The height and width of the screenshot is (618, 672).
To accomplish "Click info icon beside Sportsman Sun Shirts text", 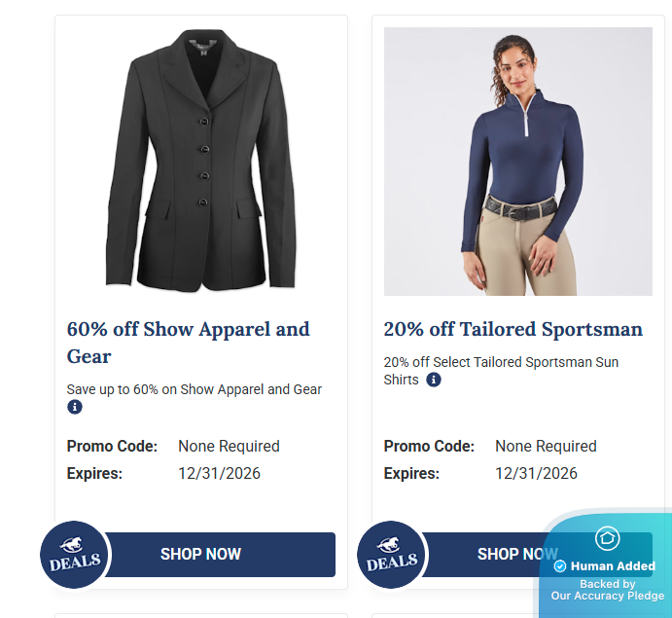I will tap(434, 380).
